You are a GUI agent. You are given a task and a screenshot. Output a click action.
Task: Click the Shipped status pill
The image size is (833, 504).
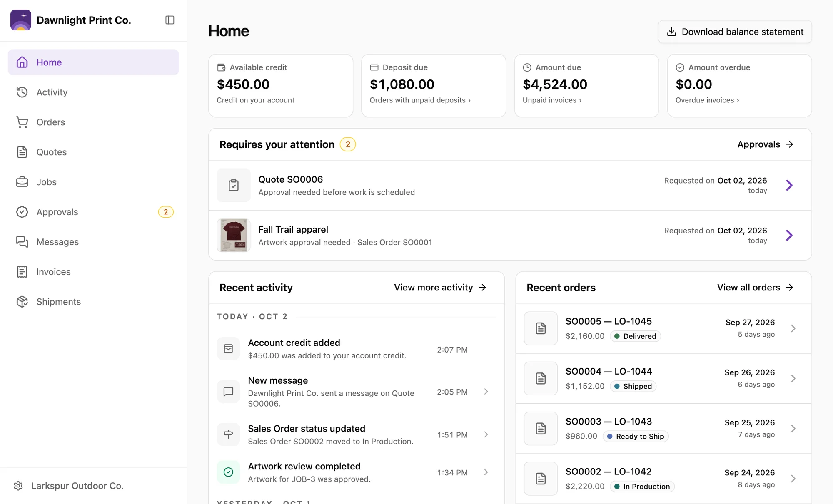[633, 386]
